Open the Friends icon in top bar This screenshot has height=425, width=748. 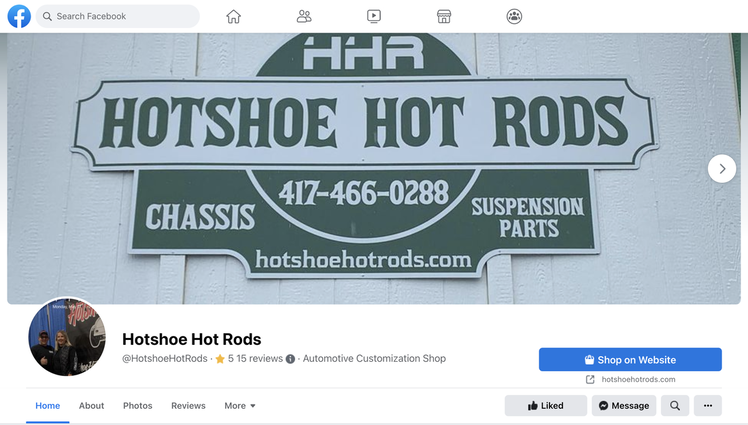pyautogui.click(x=304, y=16)
